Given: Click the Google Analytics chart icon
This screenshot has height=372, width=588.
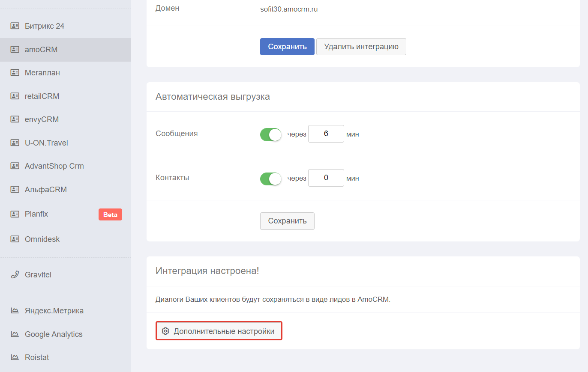Looking at the screenshot, I should 15,334.
